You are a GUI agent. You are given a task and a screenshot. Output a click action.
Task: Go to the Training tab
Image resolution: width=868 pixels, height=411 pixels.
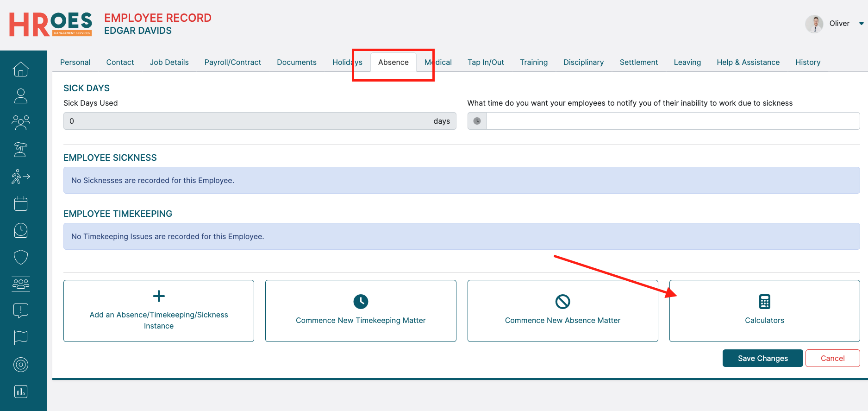[x=533, y=63]
